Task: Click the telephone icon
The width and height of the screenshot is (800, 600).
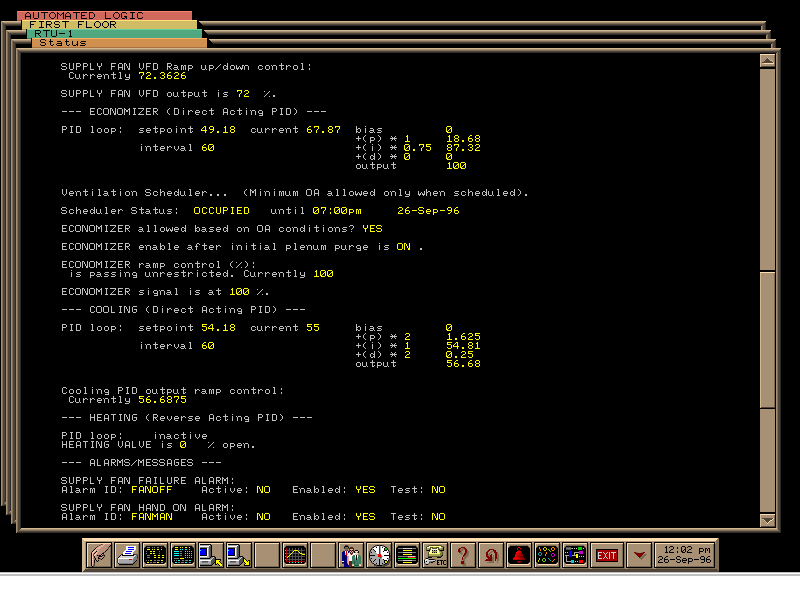Action: [435, 554]
